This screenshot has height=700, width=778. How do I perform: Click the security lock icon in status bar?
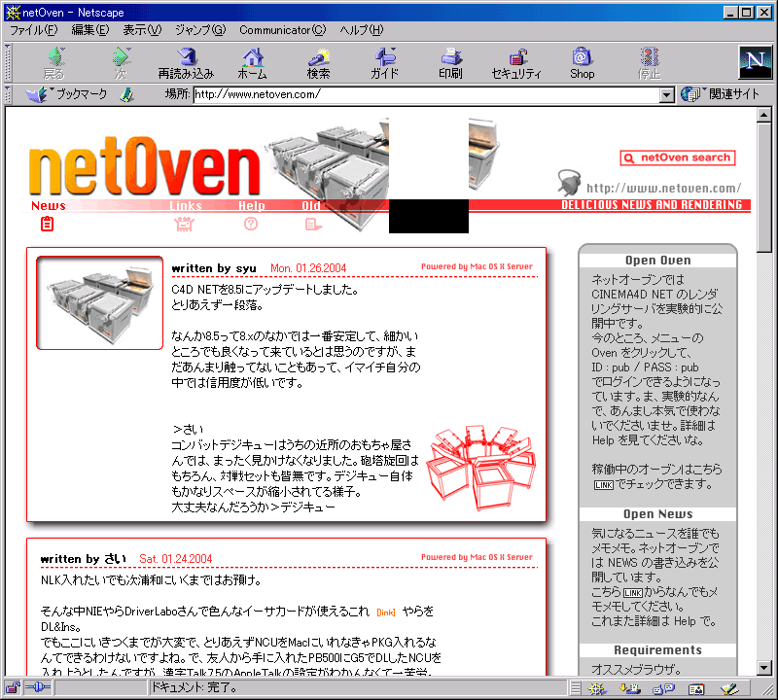[x=13, y=687]
